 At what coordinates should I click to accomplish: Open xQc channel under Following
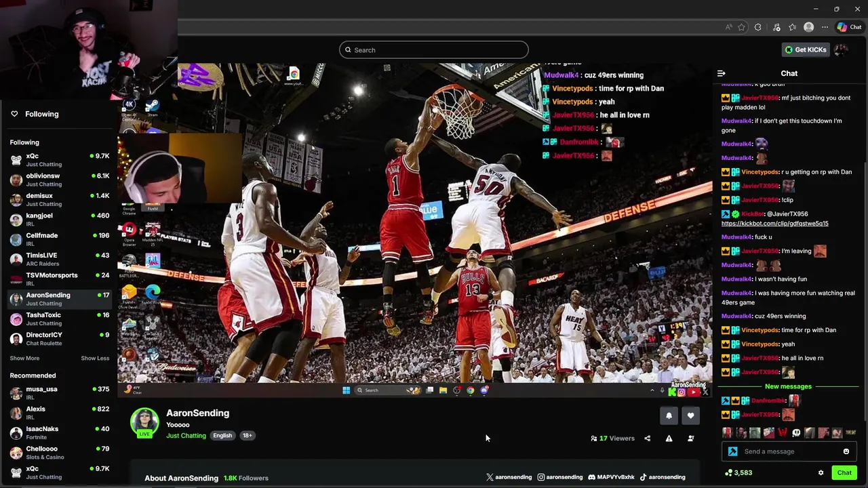point(59,160)
